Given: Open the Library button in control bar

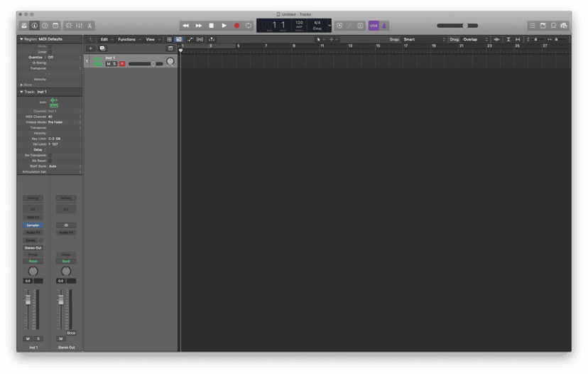Looking at the screenshot, I should click(24, 26).
